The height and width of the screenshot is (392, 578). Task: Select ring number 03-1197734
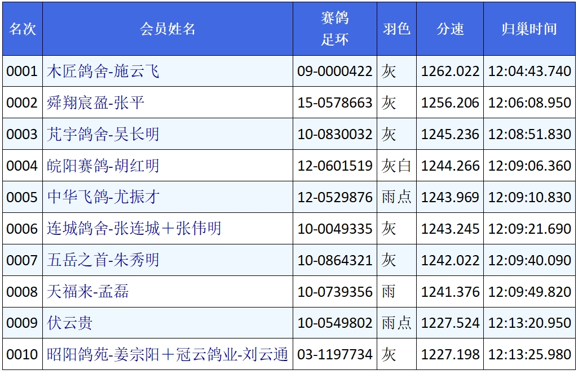click(x=335, y=354)
